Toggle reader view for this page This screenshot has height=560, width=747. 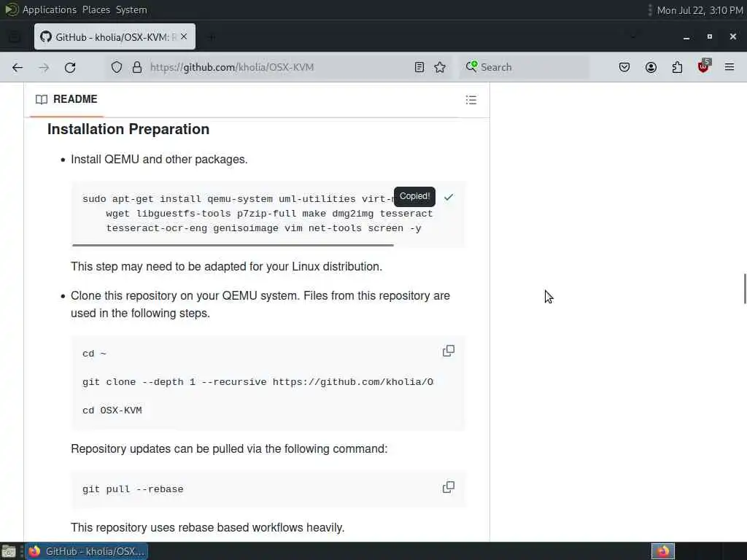point(419,67)
